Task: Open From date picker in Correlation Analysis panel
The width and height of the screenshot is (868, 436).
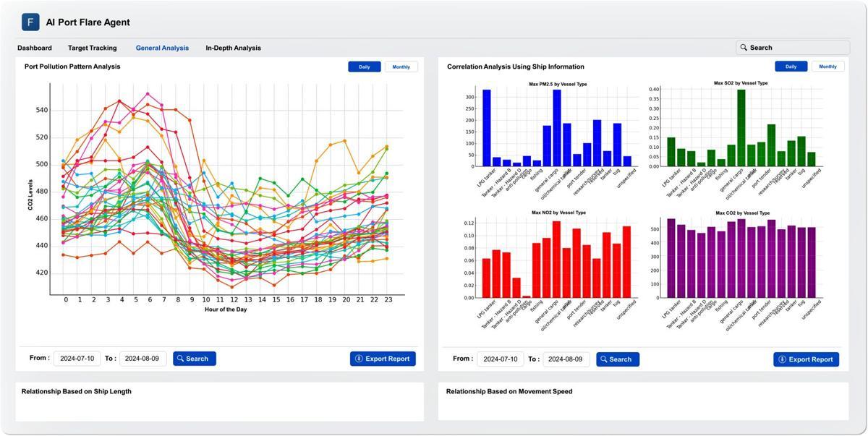Action: [500, 359]
